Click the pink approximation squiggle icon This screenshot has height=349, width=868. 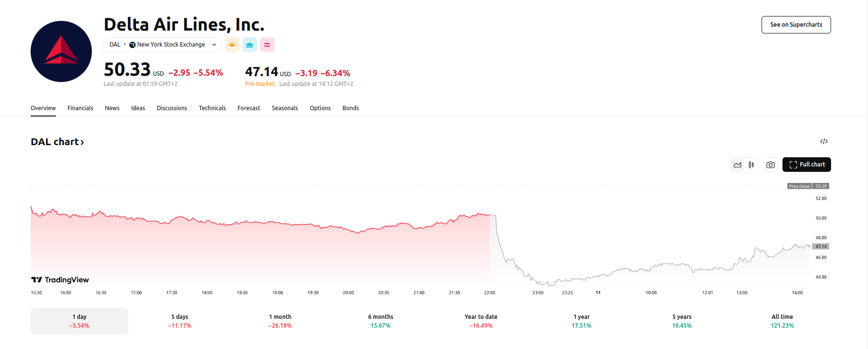[x=267, y=44]
